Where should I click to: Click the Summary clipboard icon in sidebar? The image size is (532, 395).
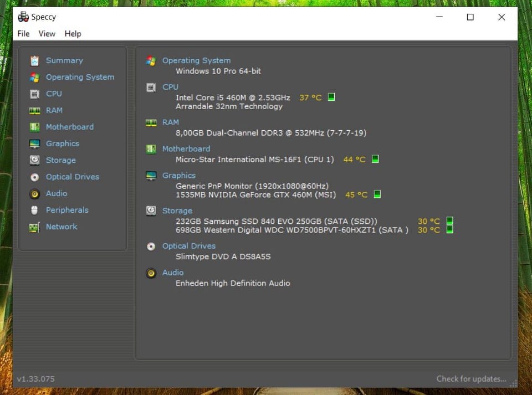[x=34, y=61]
